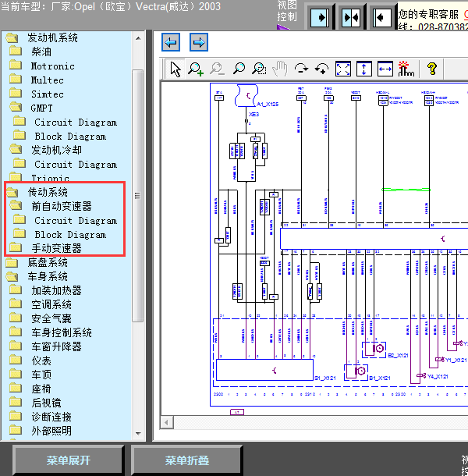Image resolution: width=468 pixels, height=476 pixels.
Task: Select the 座椅 entry
Action: pos(41,389)
